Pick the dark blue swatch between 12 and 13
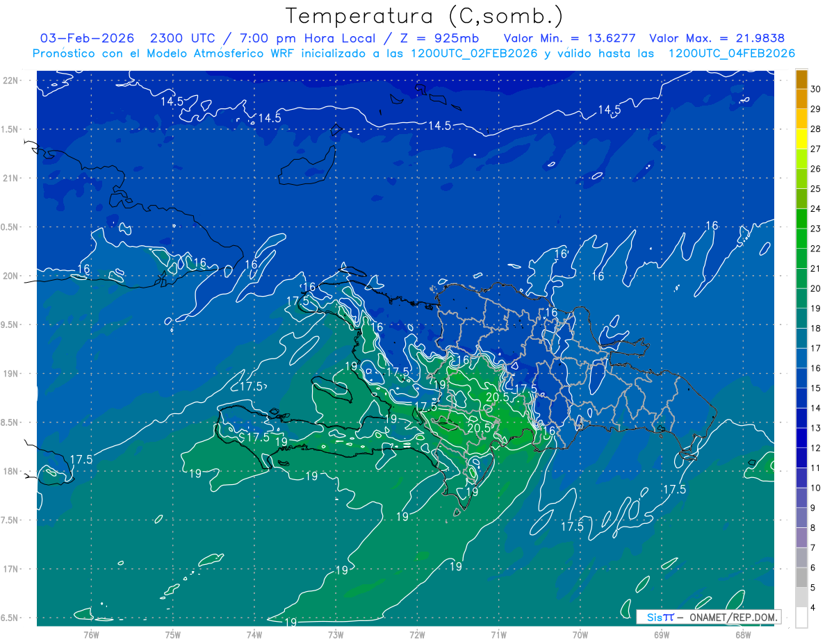Image resolution: width=834 pixels, height=644 pixels. pos(802,438)
